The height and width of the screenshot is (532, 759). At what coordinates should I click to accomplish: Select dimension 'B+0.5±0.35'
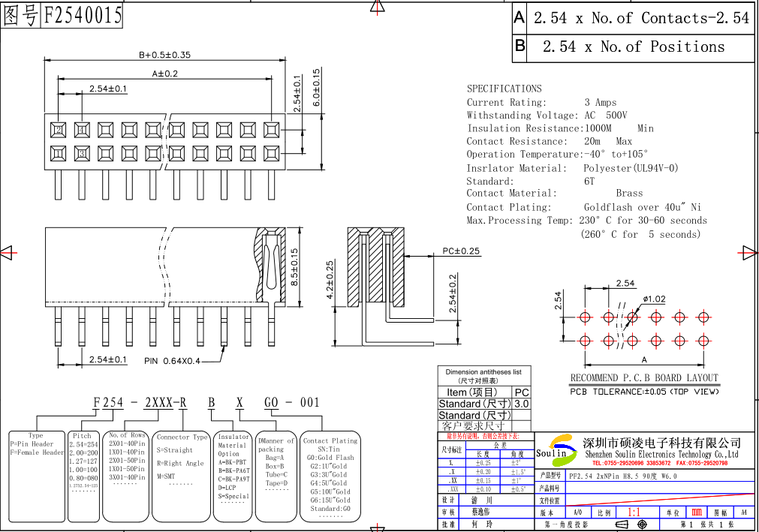(164, 55)
